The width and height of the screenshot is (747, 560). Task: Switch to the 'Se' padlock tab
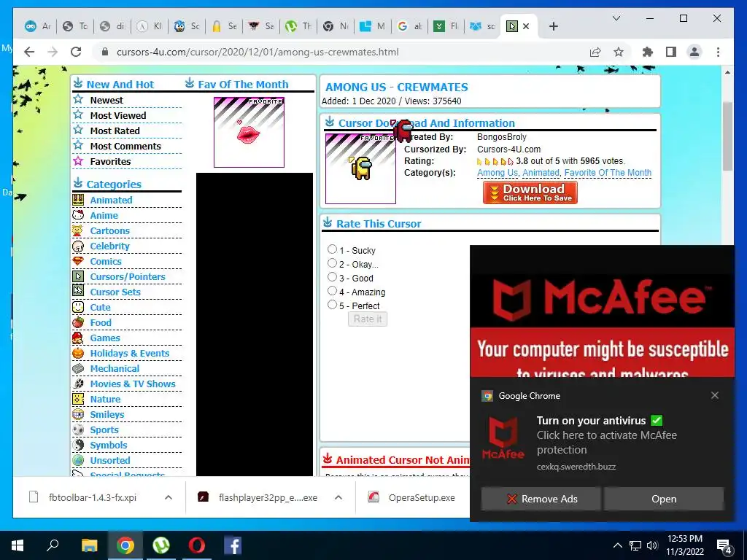[x=224, y=26]
